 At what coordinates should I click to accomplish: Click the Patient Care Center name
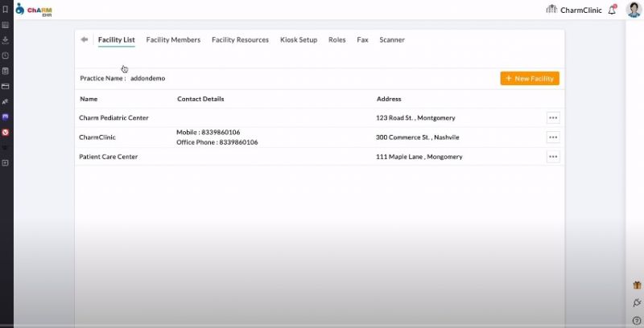(x=109, y=157)
